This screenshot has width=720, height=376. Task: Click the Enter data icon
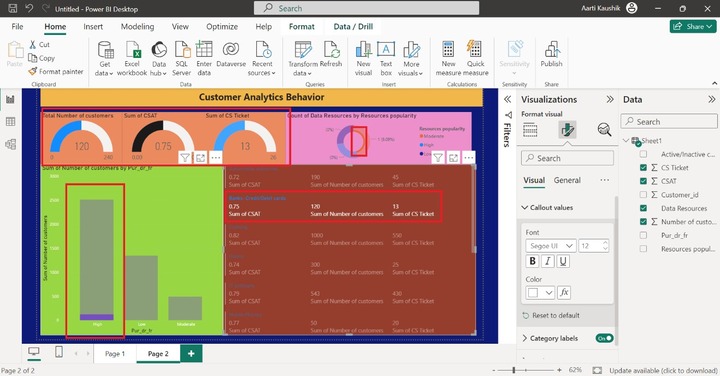[x=204, y=50]
